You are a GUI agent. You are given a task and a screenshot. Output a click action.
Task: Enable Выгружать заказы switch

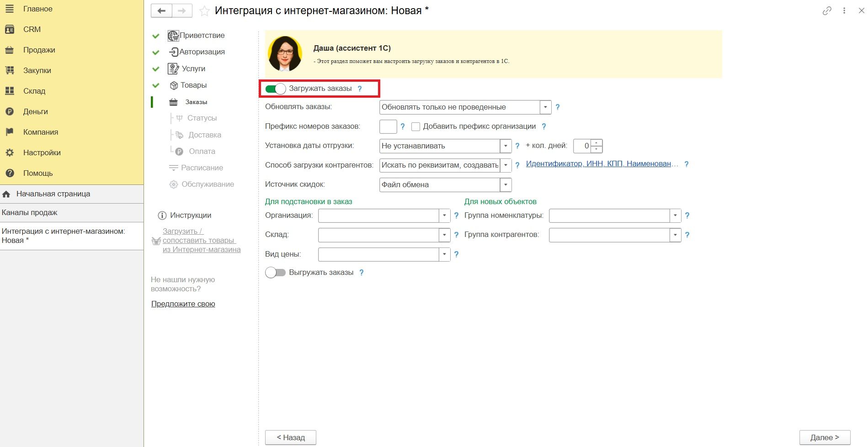coord(276,273)
